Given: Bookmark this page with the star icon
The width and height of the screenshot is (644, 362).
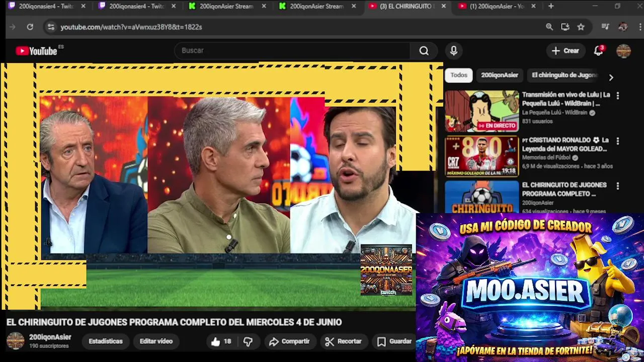Looking at the screenshot, I should click(x=581, y=27).
